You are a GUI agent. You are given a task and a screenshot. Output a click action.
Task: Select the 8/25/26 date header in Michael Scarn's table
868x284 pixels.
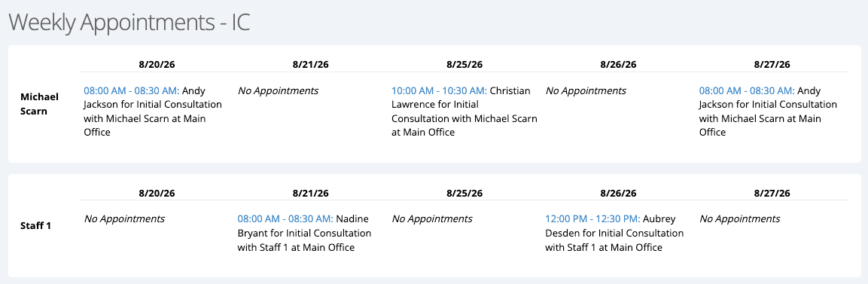(x=464, y=64)
